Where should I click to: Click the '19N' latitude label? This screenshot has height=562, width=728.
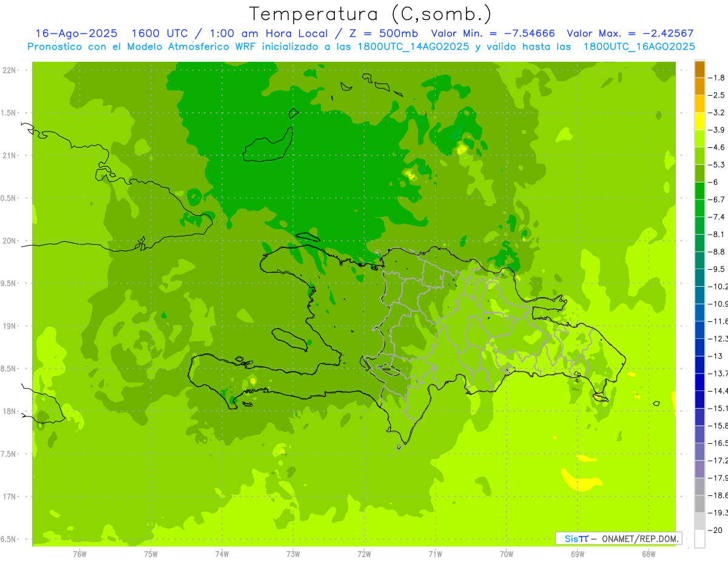coord(9,326)
